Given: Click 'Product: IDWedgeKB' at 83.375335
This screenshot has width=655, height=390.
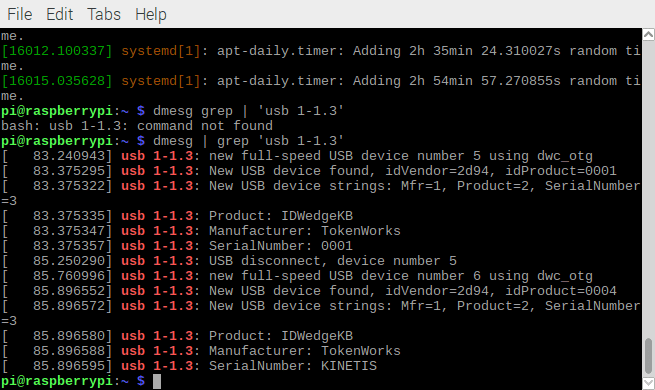Looking at the screenshot, I should (281, 216).
